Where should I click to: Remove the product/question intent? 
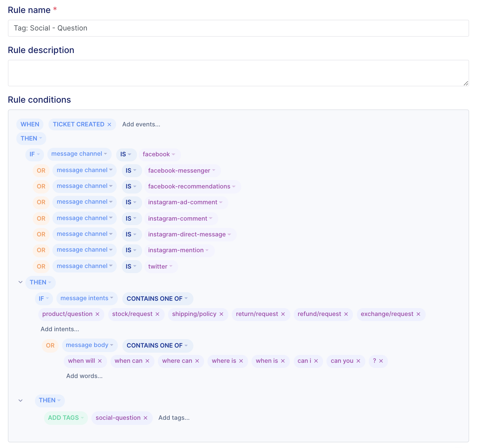point(98,314)
